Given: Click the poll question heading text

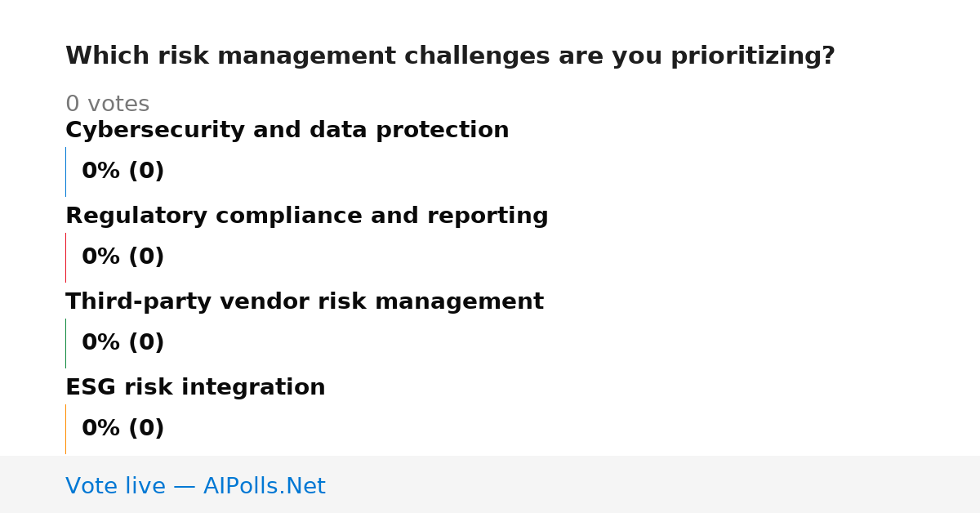Looking at the screenshot, I should pos(450,56).
